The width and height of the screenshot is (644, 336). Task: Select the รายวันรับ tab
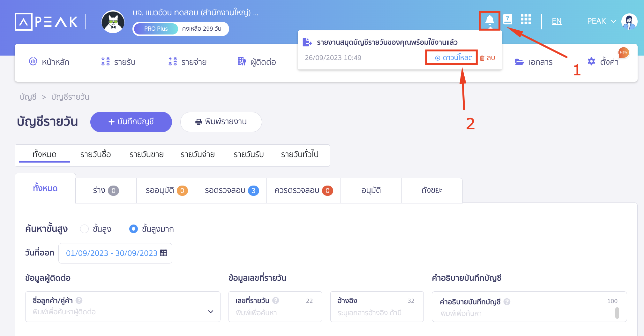tap(249, 155)
